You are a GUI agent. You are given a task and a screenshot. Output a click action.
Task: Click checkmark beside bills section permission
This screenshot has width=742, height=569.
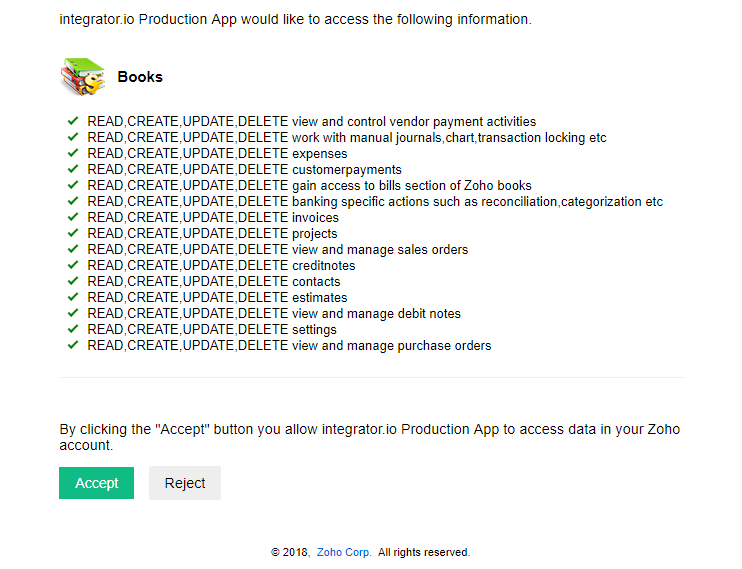[x=73, y=185]
